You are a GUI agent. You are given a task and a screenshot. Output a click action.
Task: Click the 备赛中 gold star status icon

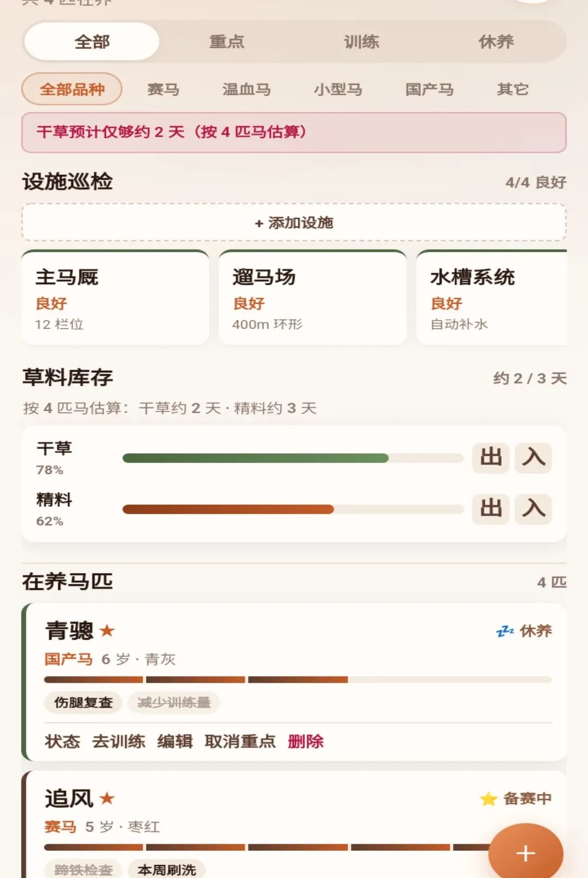(x=488, y=799)
